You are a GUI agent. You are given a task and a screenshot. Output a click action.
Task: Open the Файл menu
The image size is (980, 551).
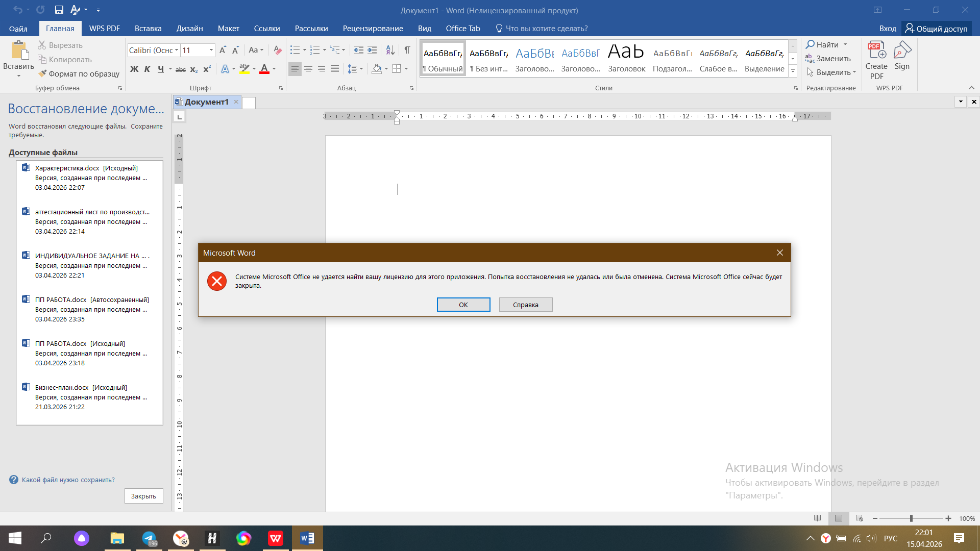point(18,29)
